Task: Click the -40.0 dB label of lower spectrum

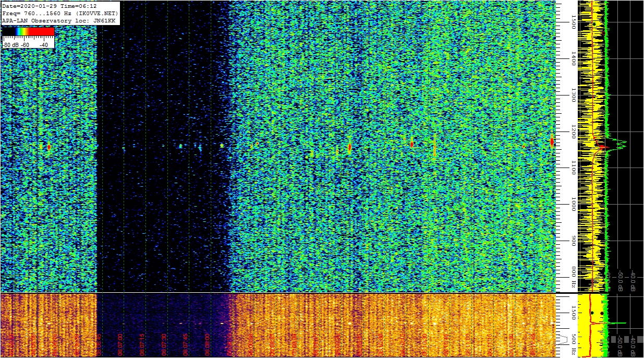Action: [633, 345]
